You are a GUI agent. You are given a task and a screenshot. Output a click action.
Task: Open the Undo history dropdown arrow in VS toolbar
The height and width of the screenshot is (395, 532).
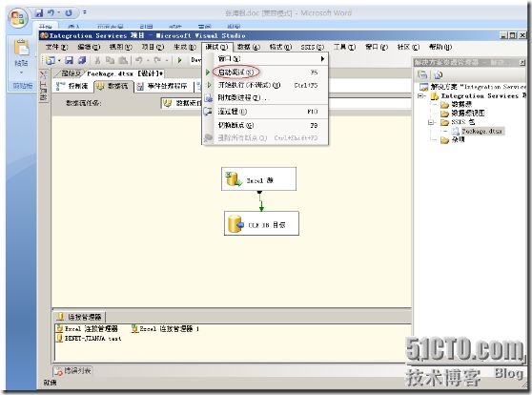click(x=148, y=60)
